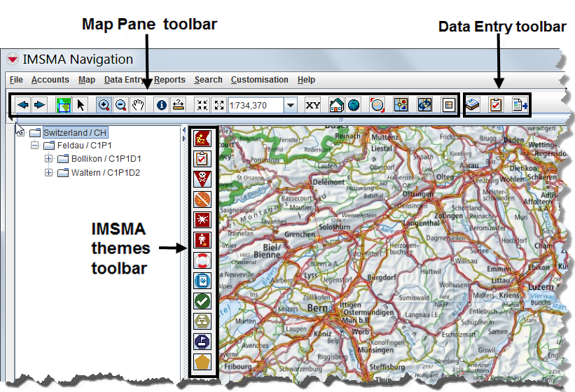Open the Reports menu
The height and width of the screenshot is (392, 575).
tap(170, 80)
